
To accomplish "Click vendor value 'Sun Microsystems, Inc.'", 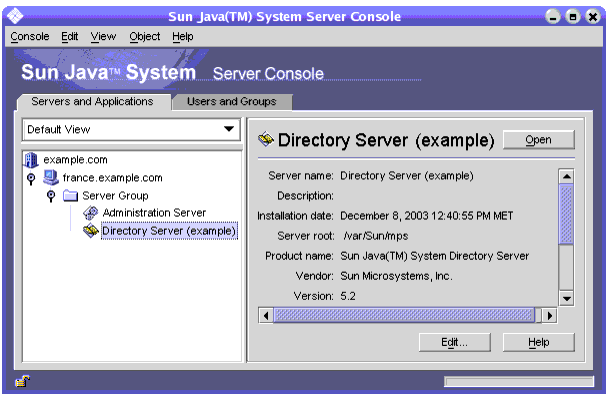I will click(396, 276).
